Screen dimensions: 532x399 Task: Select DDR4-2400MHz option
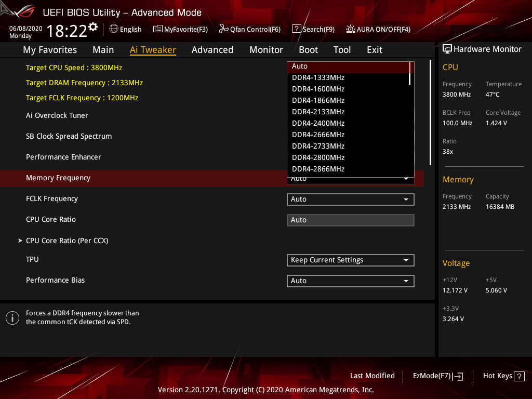[348, 124]
